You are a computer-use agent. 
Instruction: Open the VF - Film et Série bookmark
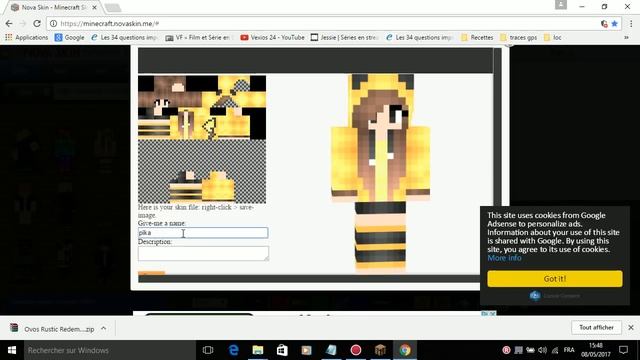[198, 38]
